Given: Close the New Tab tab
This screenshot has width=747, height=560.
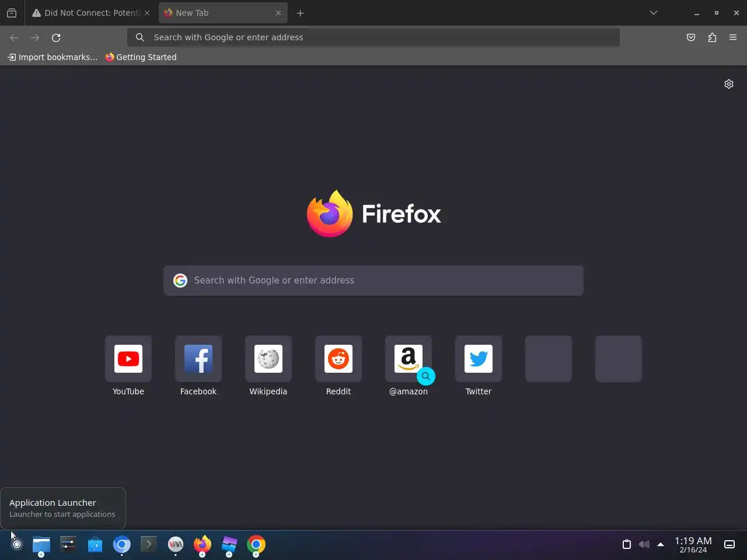Looking at the screenshot, I should coord(278,13).
